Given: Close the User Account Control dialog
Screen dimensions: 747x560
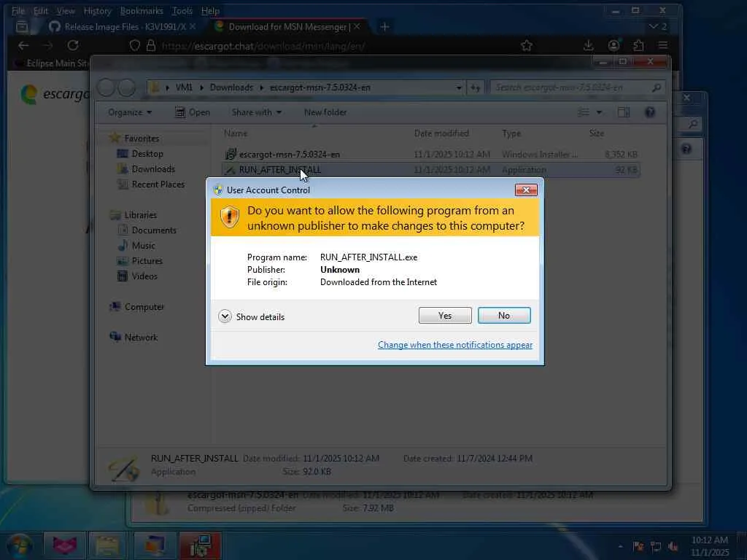Looking at the screenshot, I should (526, 190).
